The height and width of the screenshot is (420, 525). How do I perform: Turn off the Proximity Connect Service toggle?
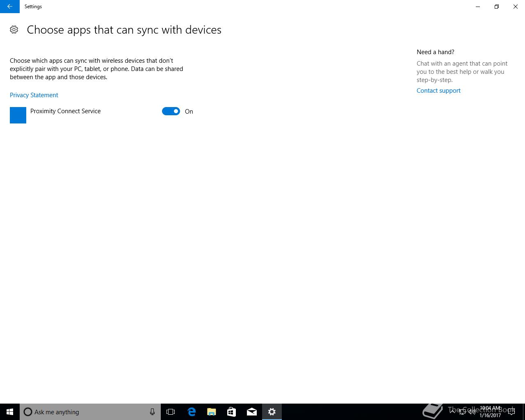click(x=171, y=111)
